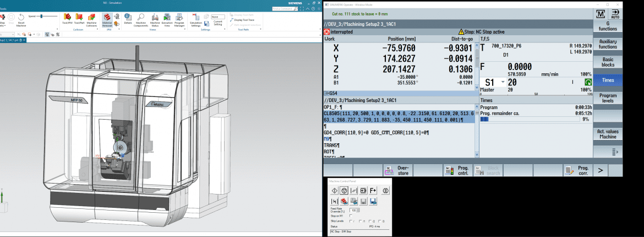Viewport: 644px width, 237px height.
Task: Open Machine Status view
Action: 155,20
